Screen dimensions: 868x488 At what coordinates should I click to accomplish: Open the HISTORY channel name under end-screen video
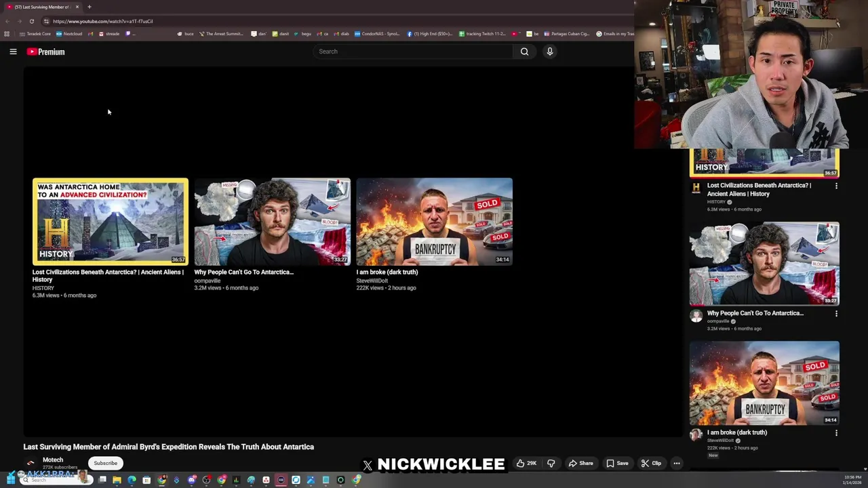pos(43,288)
